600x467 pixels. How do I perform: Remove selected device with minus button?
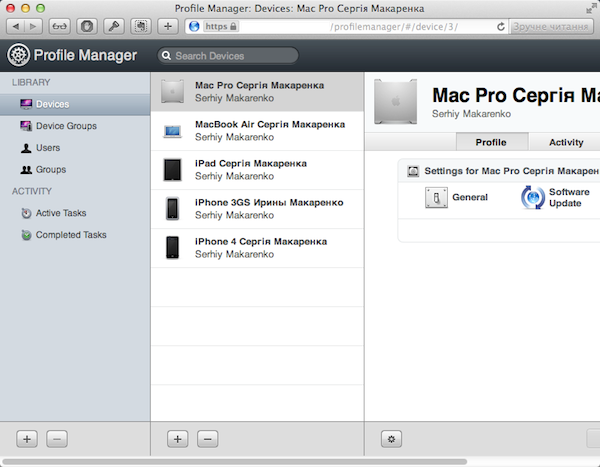[x=207, y=438]
